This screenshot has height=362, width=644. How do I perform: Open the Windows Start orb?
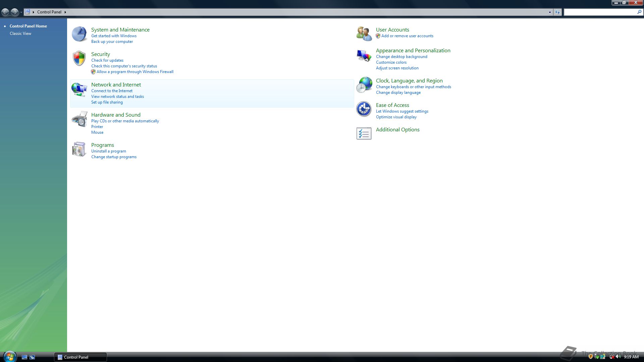pos(10,357)
